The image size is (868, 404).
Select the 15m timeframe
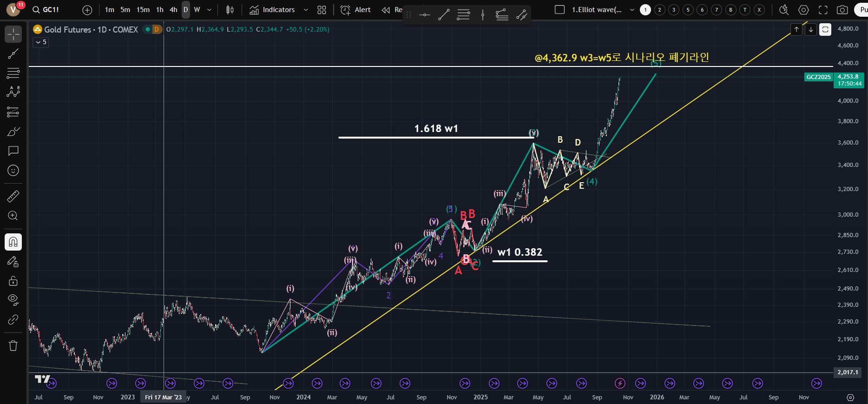(143, 10)
